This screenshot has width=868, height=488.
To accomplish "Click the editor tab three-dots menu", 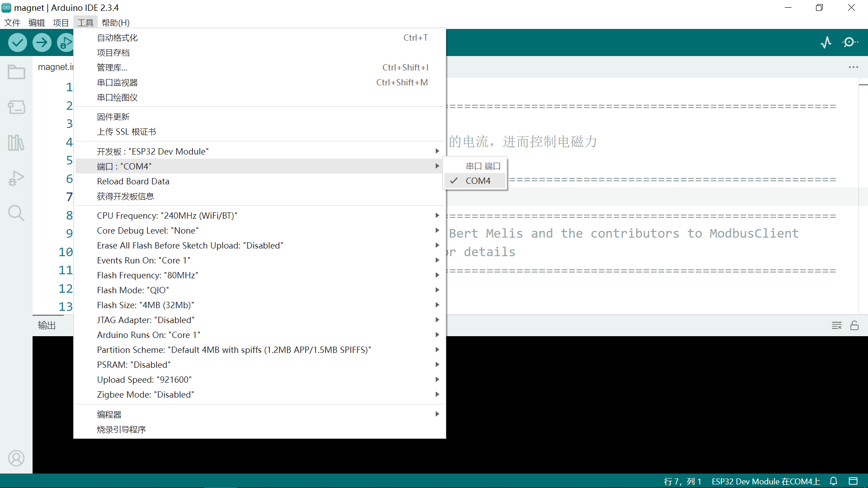I will coord(853,67).
